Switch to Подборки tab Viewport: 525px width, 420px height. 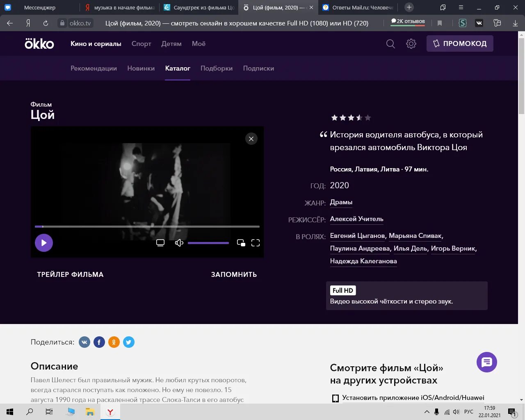[x=217, y=68]
